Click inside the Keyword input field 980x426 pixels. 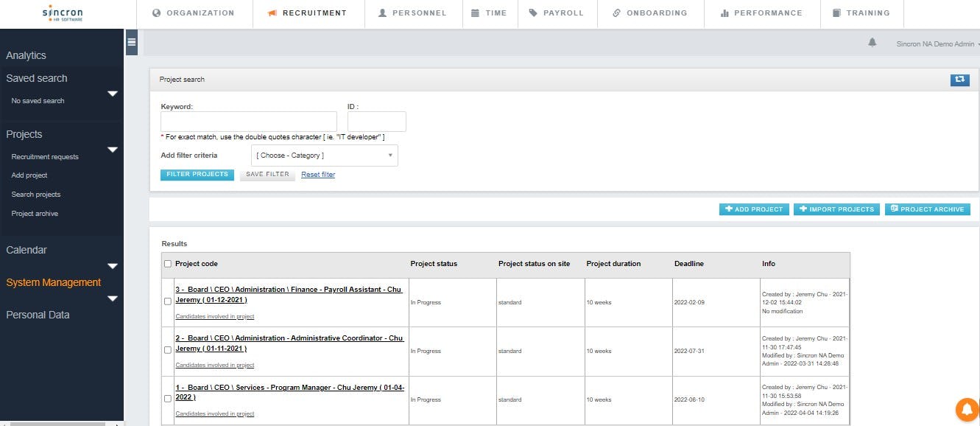pos(248,120)
